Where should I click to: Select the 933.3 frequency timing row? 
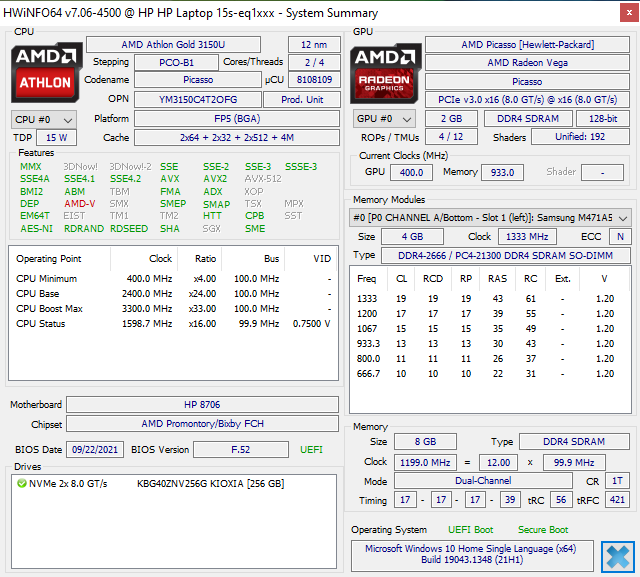click(490, 344)
